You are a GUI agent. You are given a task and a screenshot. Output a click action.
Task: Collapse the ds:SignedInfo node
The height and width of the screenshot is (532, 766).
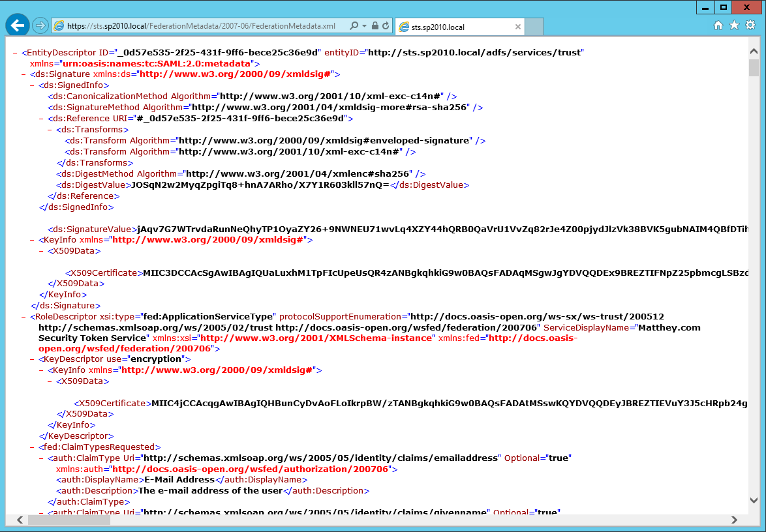point(32,85)
